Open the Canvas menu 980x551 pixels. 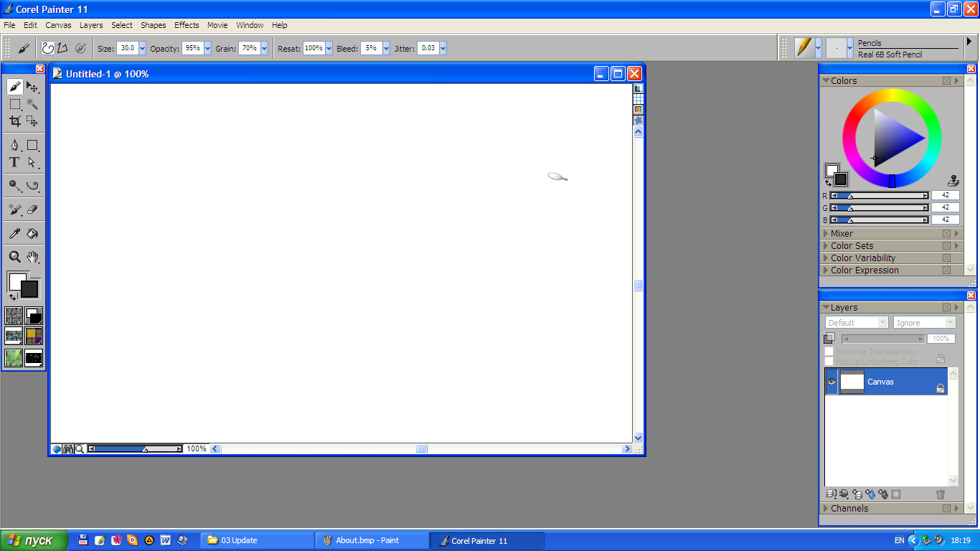[x=58, y=25]
